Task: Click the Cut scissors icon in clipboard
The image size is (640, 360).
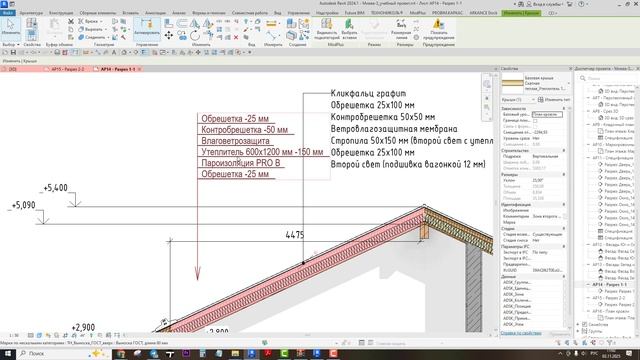Action: coord(71,21)
